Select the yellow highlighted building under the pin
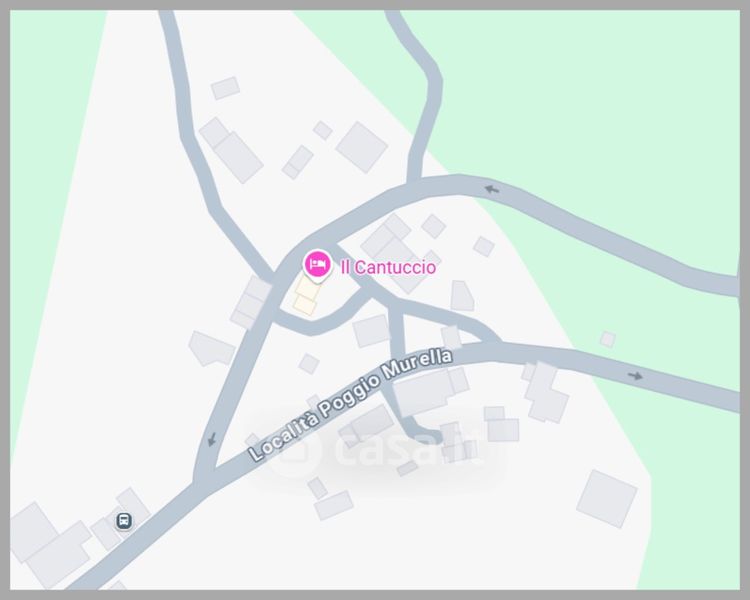This screenshot has height=600, width=750. [x=306, y=297]
